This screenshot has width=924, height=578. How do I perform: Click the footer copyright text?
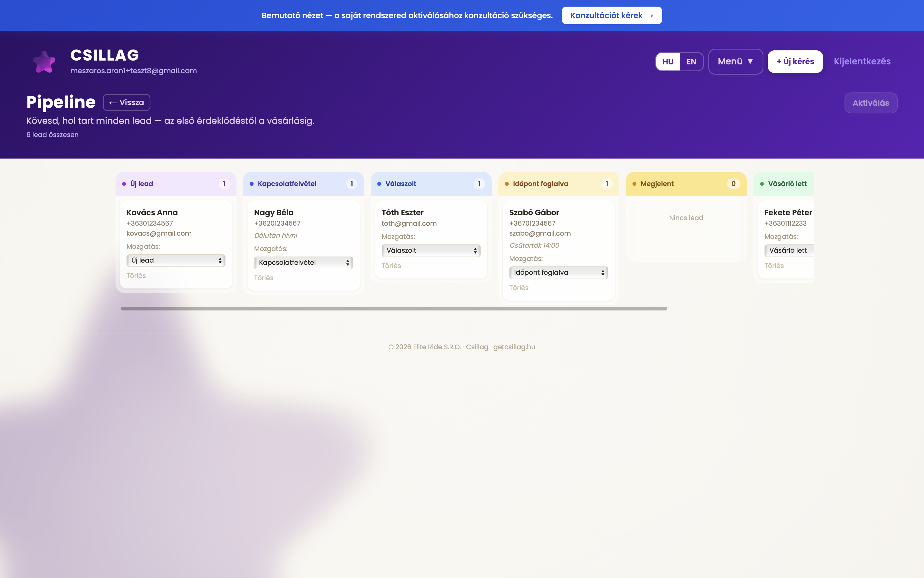coord(462,347)
